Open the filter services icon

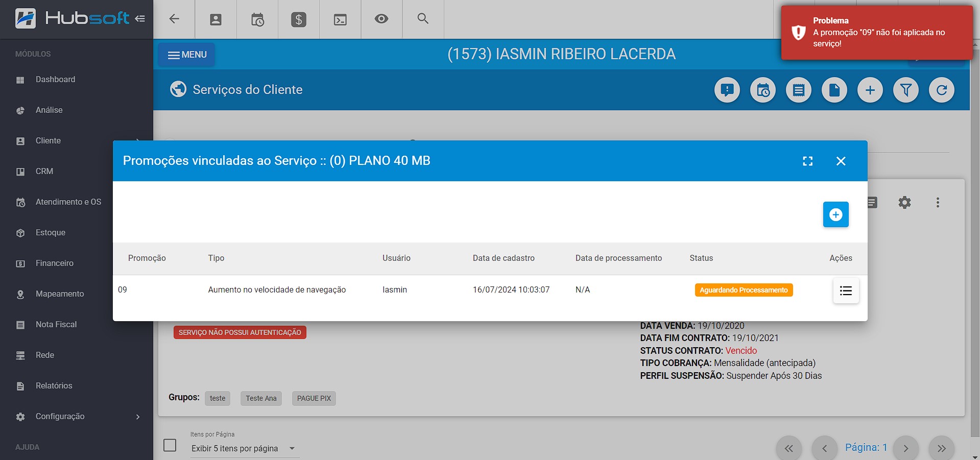(905, 90)
